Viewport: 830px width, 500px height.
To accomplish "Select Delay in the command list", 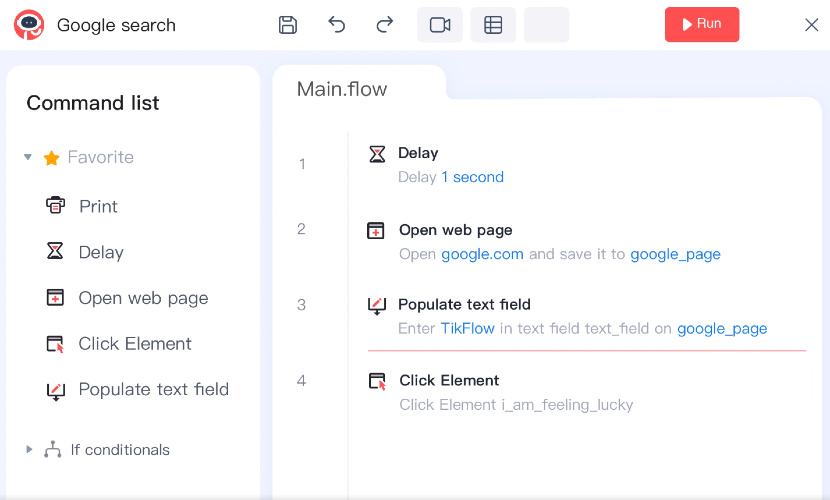I will (101, 252).
